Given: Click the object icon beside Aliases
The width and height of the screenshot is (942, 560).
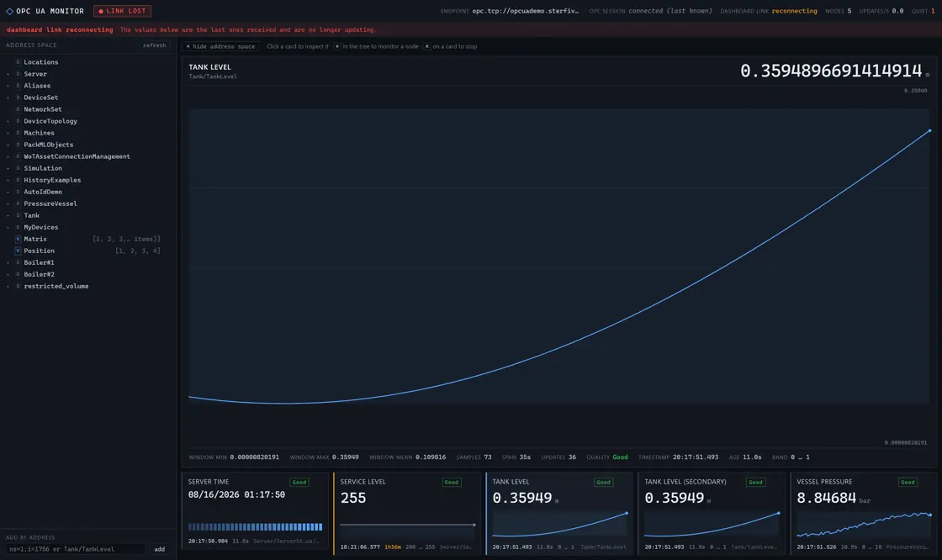Looking at the screenshot, I should click(x=18, y=85).
